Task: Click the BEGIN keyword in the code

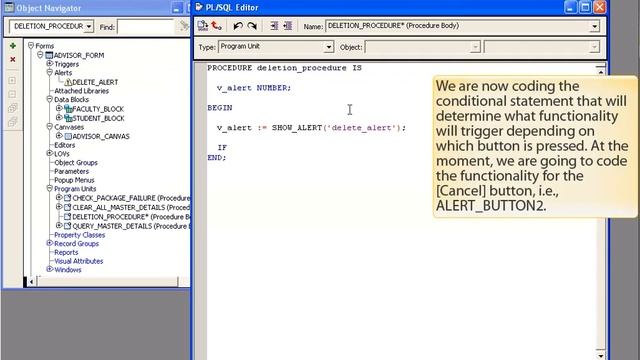Action: [220, 108]
